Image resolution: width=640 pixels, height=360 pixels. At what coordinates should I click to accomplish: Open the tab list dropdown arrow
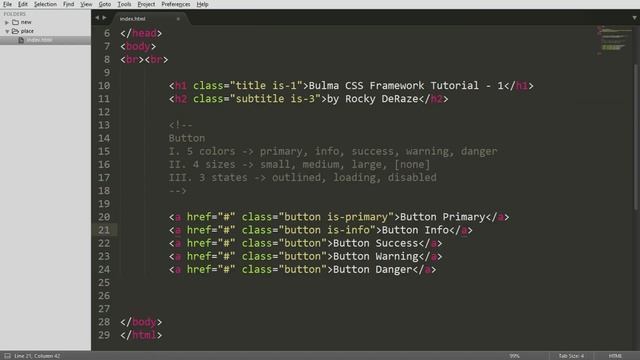(634, 18)
